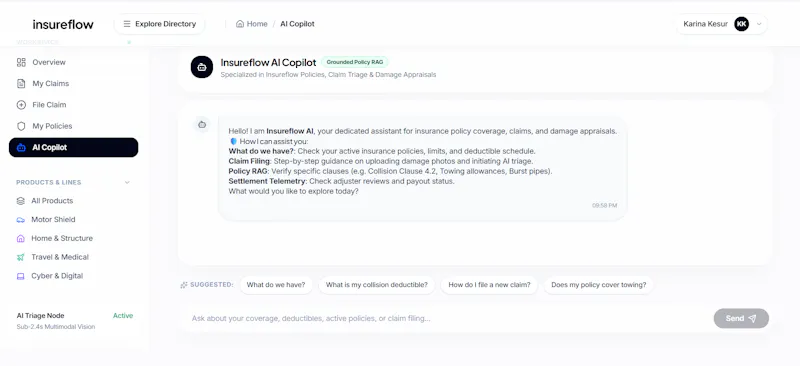Click the AI Copilot robot sidebar icon

pos(21,148)
